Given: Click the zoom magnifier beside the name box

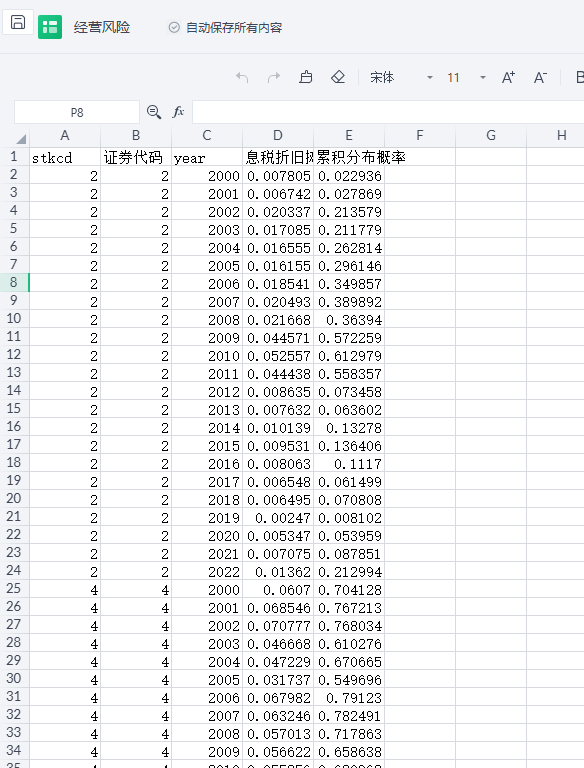Looking at the screenshot, I should click(x=154, y=112).
